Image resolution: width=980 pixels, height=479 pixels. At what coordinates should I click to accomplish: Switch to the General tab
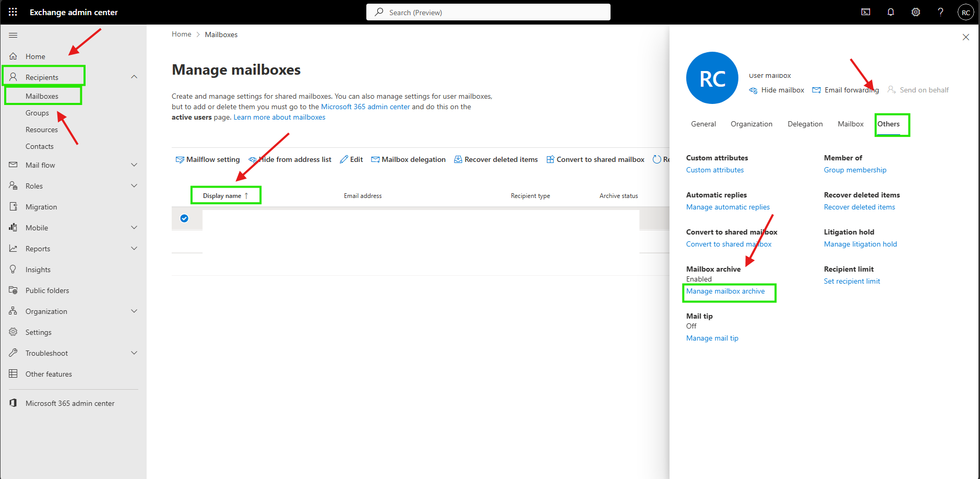703,124
